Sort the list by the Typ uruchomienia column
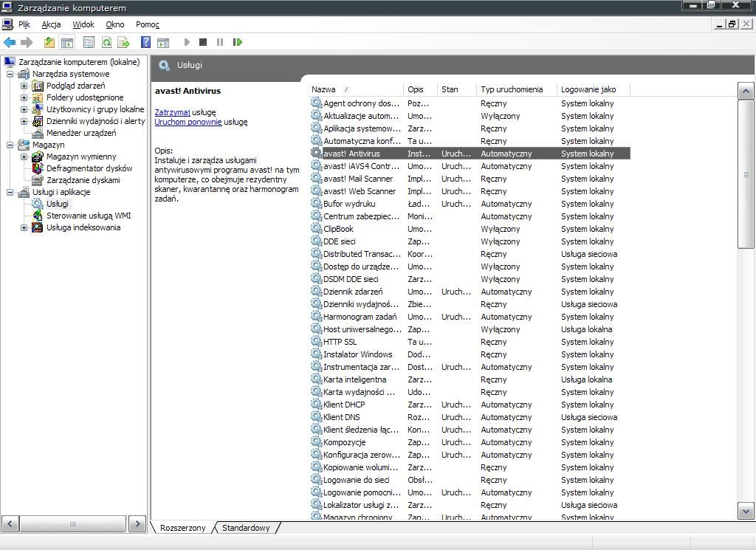This screenshot has height=550, width=756. click(x=512, y=89)
